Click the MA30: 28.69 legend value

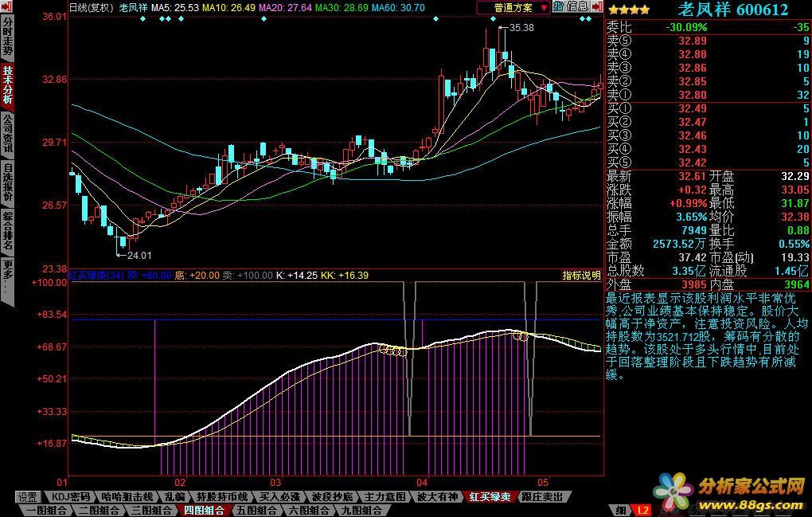tap(342, 8)
